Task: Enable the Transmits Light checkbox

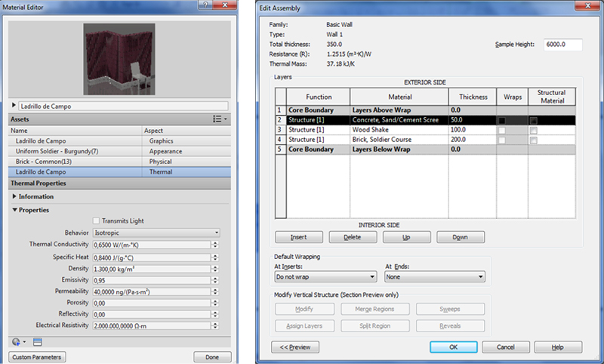Action: [97, 221]
